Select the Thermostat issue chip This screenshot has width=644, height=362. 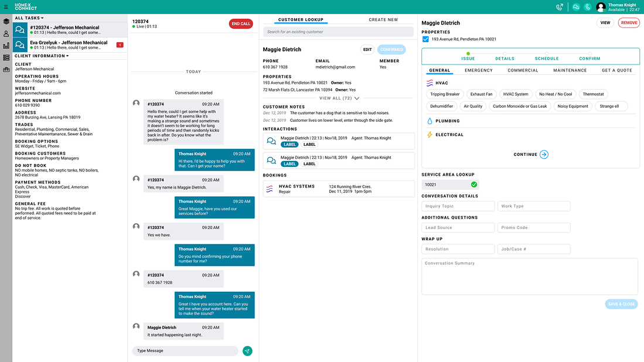[593, 94]
